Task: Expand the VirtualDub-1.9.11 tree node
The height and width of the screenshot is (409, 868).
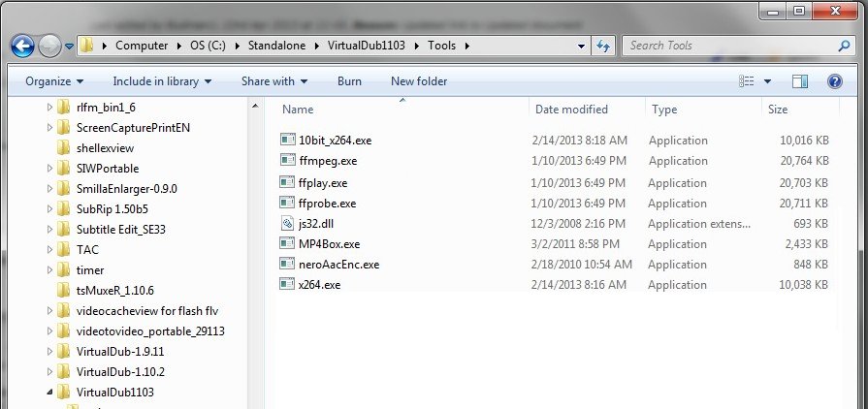Action: pyautogui.click(x=49, y=352)
